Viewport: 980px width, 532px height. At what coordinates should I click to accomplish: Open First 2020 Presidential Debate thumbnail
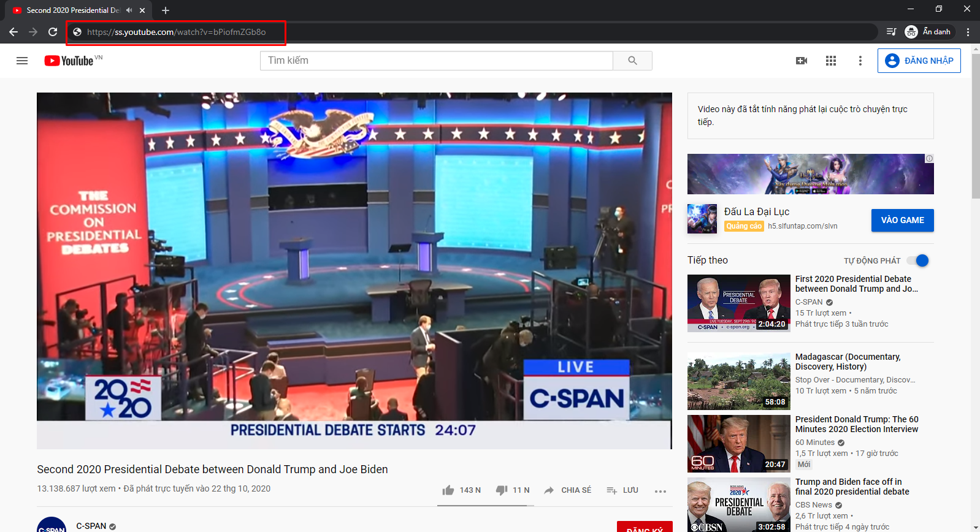point(739,303)
